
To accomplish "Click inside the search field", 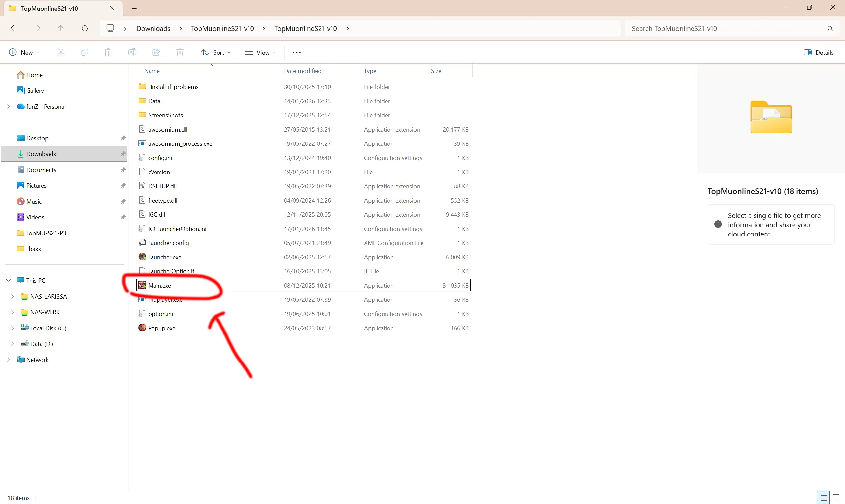I will (x=714, y=28).
